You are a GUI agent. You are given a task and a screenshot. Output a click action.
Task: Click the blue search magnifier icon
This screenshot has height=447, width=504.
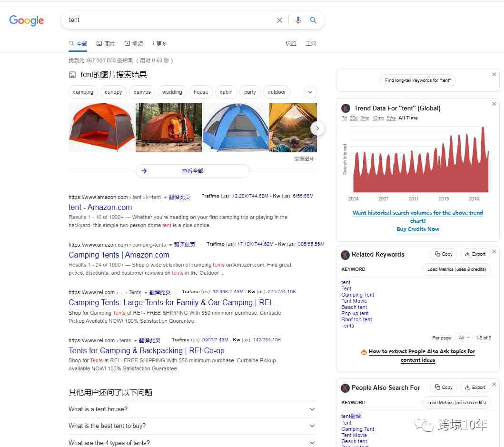tap(313, 20)
